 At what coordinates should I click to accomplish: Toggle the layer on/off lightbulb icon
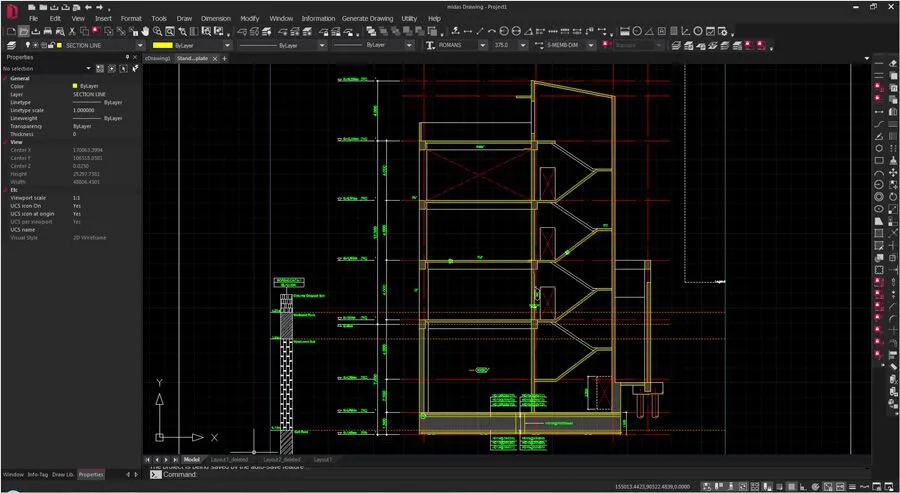coord(26,45)
